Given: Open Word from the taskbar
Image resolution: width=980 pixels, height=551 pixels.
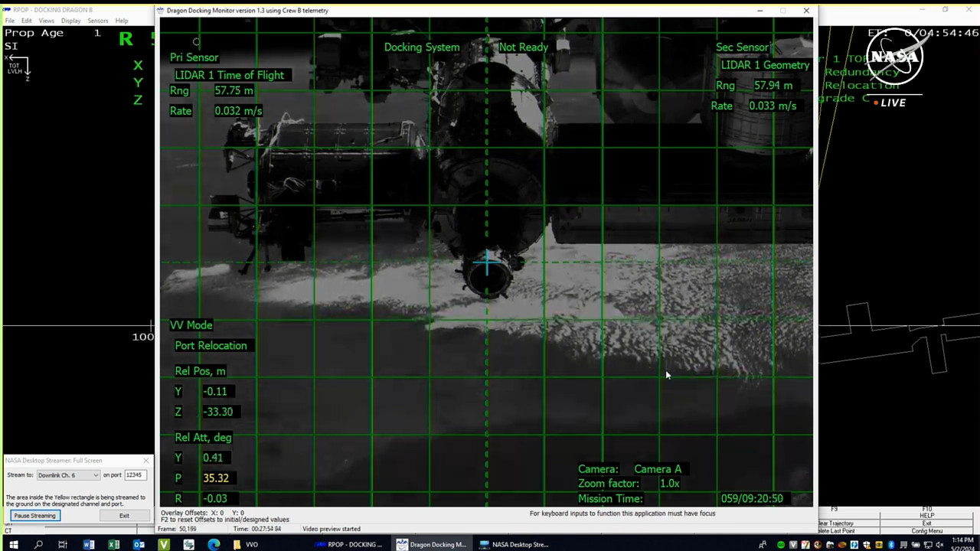Looking at the screenshot, I should (88, 544).
